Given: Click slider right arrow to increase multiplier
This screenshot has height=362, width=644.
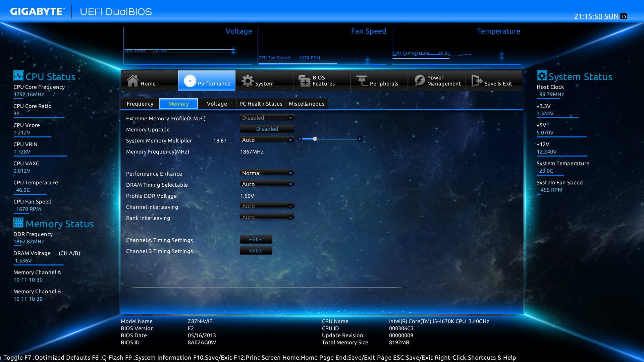Looking at the screenshot, I should 359,139.
